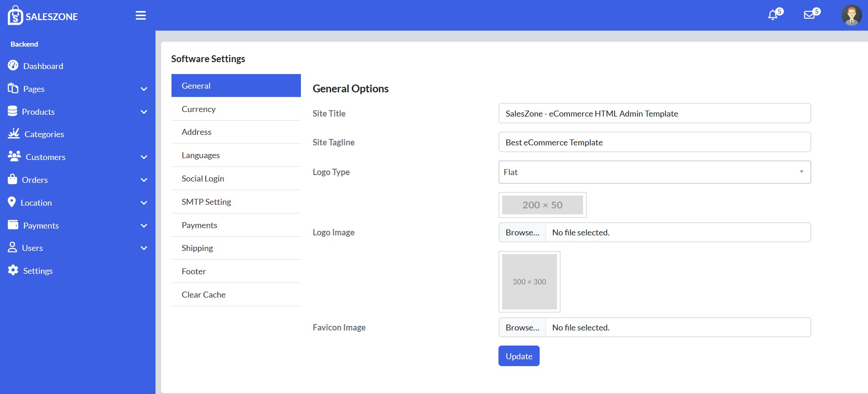Click the 300 × 300 favicon preview thumbnail
This screenshot has height=394, width=868.
[530, 282]
